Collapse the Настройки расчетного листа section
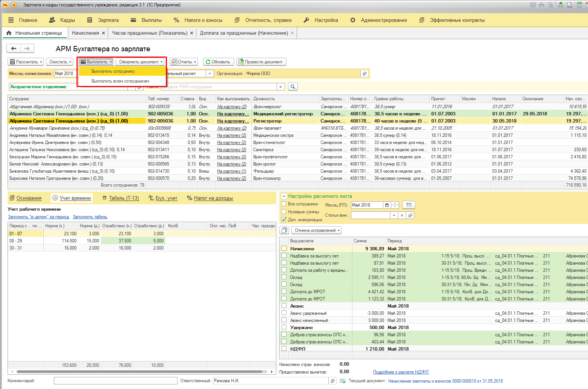 (284, 196)
